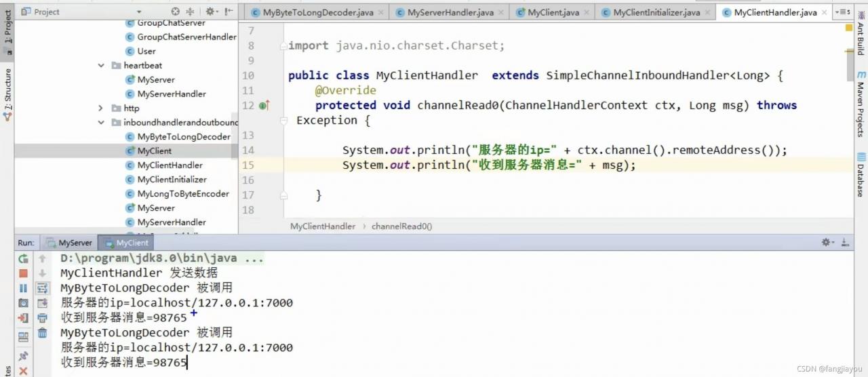Open the Maven Projects tool window
The image size is (868, 377).
tap(861, 103)
